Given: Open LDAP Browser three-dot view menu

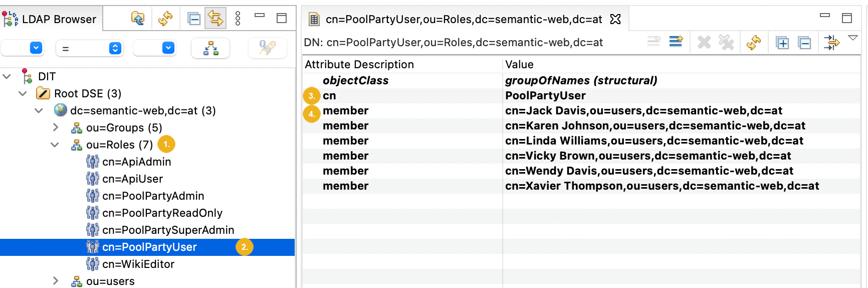Looking at the screenshot, I should [x=238, y=19].
